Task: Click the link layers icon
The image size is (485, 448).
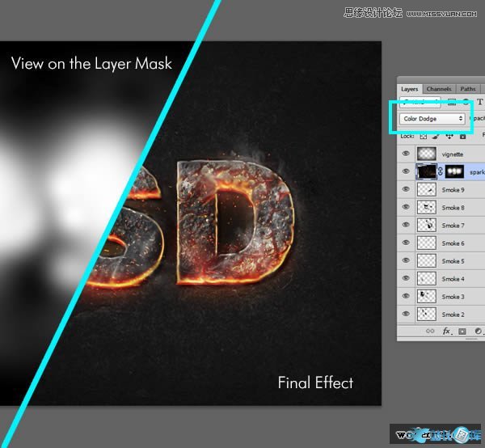Action: pyautogui.click(x=429, y=331)
